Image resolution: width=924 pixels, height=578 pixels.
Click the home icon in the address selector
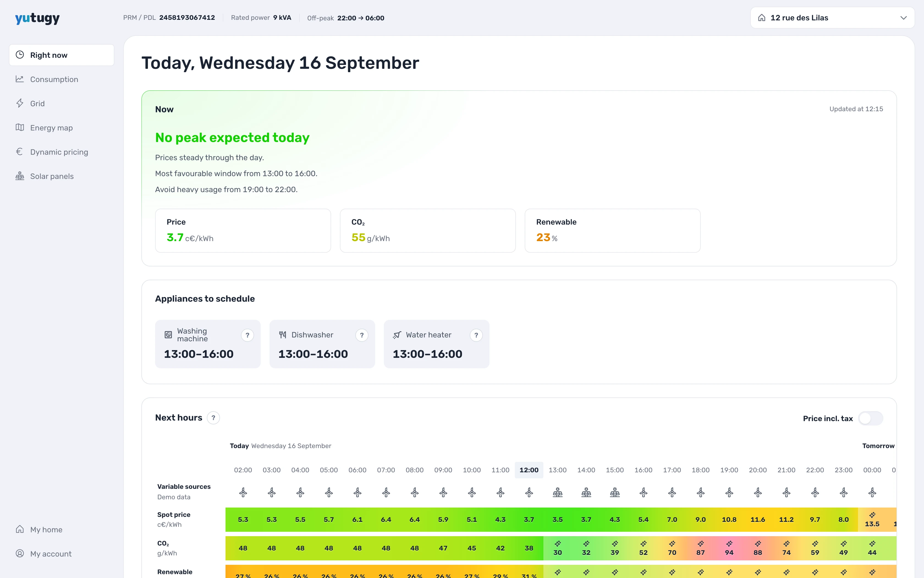[762, 18]
